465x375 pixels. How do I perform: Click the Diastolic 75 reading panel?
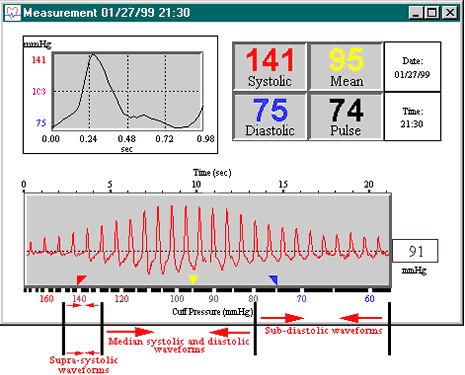coord(270,116)
